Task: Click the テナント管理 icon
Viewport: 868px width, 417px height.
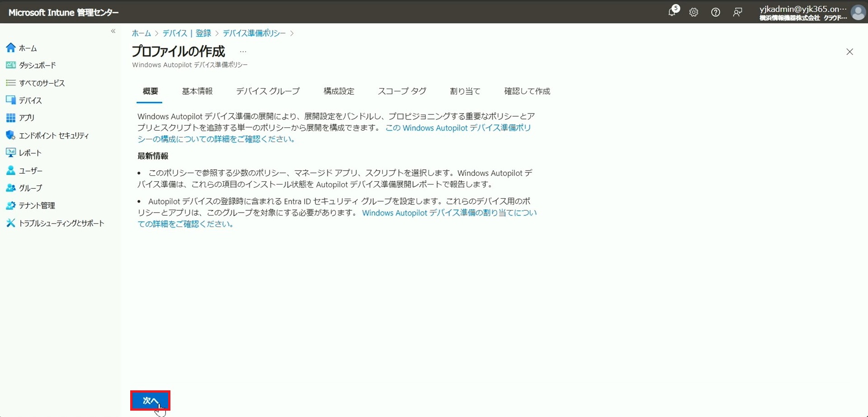Action: pyautogui.click(x=11, y=205)
